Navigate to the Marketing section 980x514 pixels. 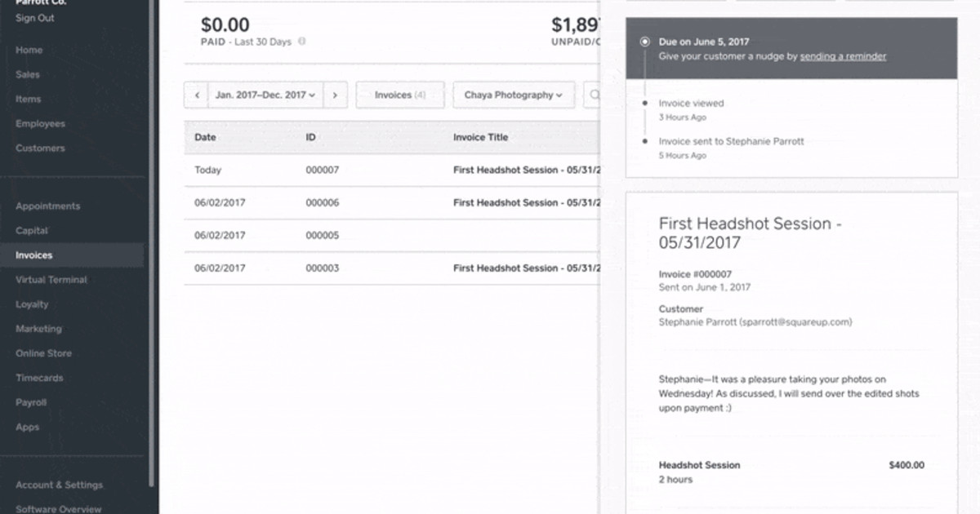tap(42, 329)
